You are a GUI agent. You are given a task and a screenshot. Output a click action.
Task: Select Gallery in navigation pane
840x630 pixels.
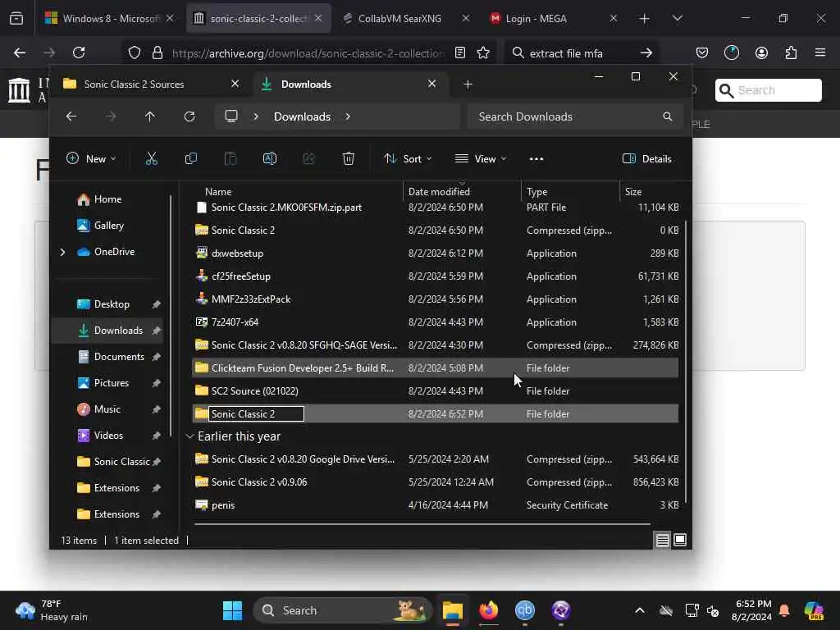pos(109,226)
